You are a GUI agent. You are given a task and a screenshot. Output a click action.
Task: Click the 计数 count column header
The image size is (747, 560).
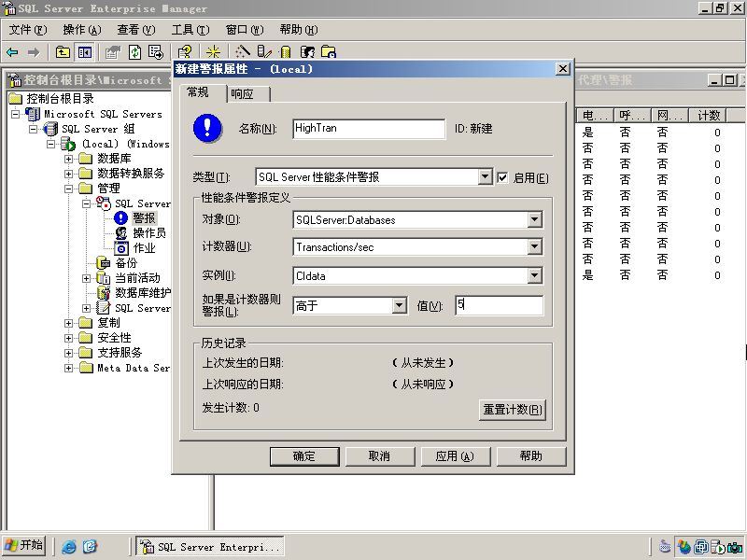tap(708, 115)
